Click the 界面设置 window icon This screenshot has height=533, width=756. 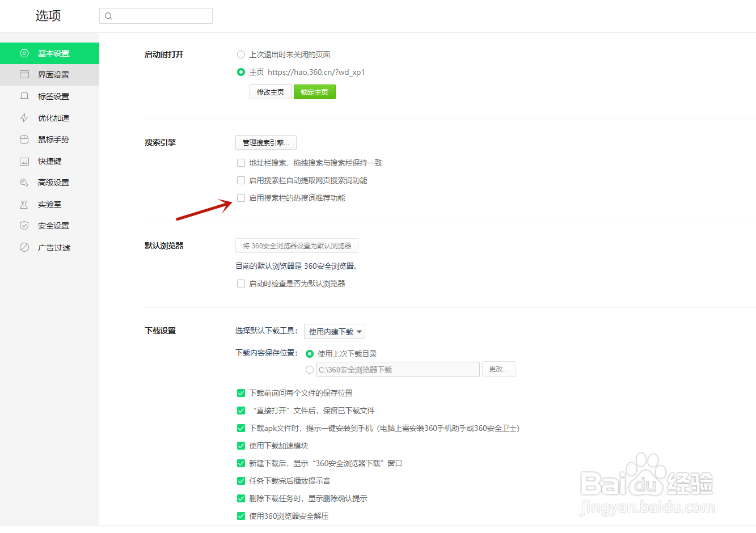pyautogui.click(x=24, y=75)
